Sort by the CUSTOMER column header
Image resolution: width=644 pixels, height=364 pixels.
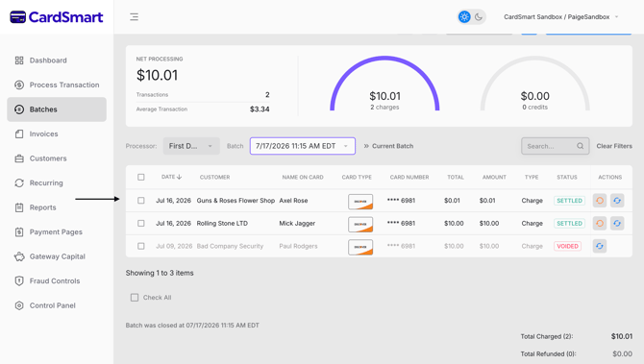click(214, 178)
